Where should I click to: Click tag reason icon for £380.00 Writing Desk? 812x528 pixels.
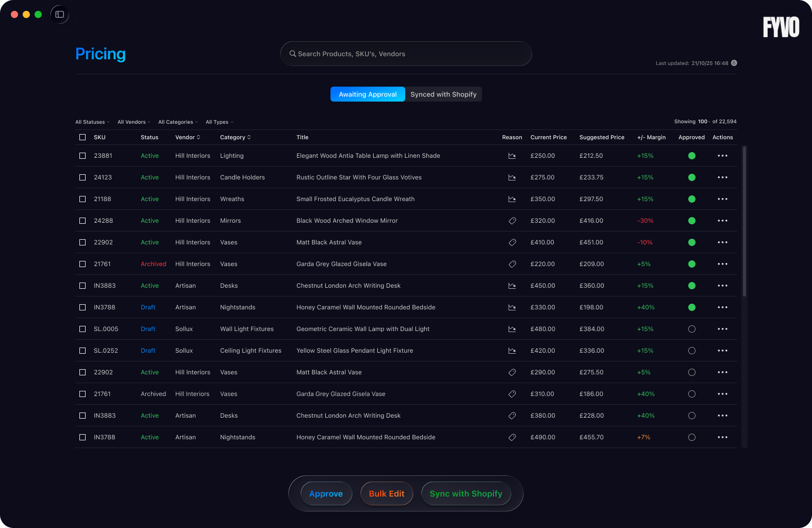click(x=512, y=416)
